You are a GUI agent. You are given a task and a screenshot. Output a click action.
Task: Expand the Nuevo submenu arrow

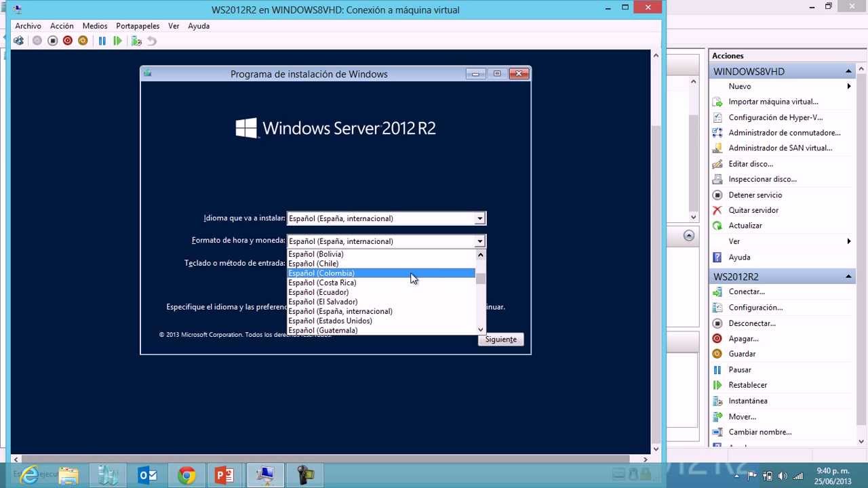848,86
